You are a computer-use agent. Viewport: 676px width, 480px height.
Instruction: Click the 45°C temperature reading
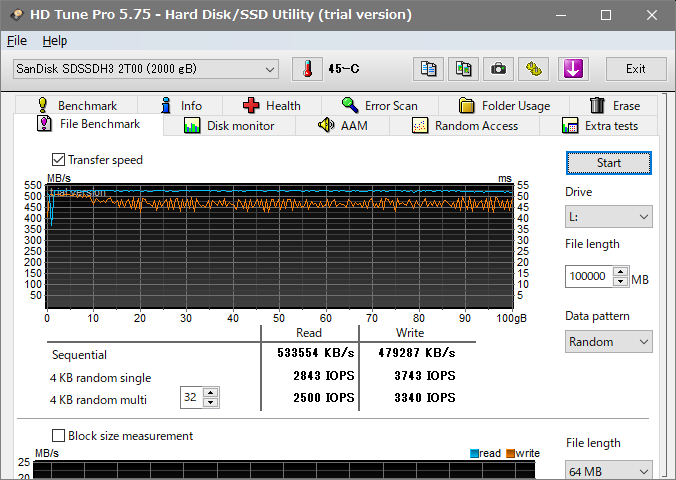pyautogui.click(x=344, y=69)
